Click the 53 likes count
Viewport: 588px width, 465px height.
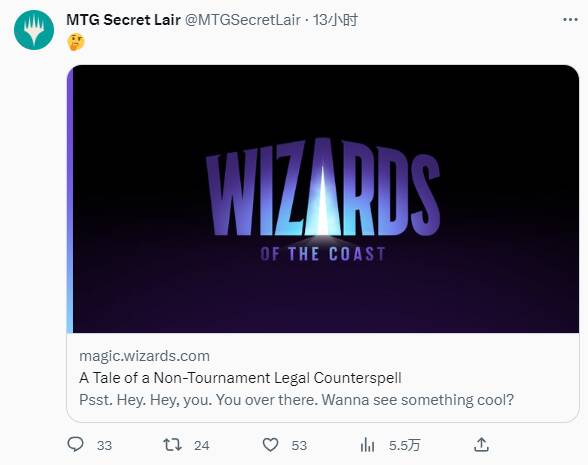299,446
